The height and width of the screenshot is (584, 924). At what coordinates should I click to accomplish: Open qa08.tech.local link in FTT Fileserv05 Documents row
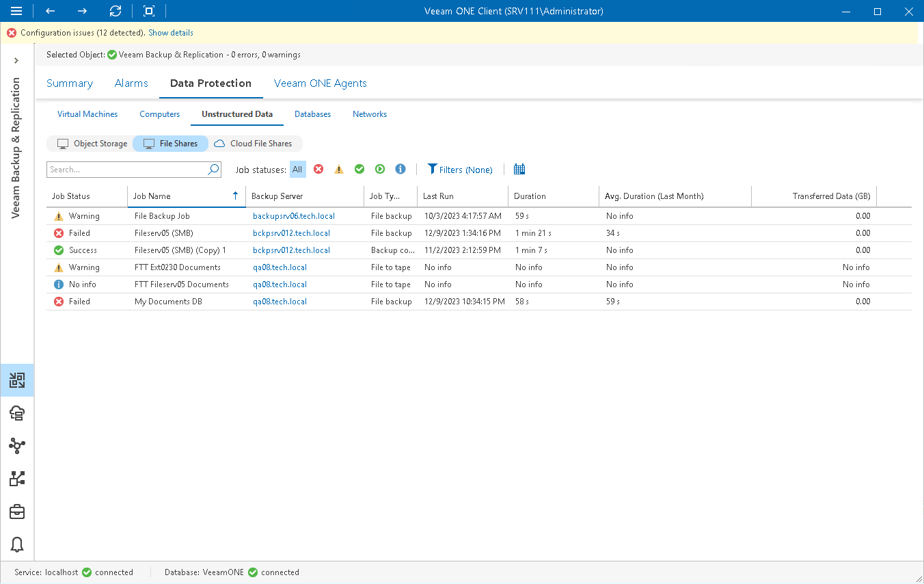tap(280, 284)
